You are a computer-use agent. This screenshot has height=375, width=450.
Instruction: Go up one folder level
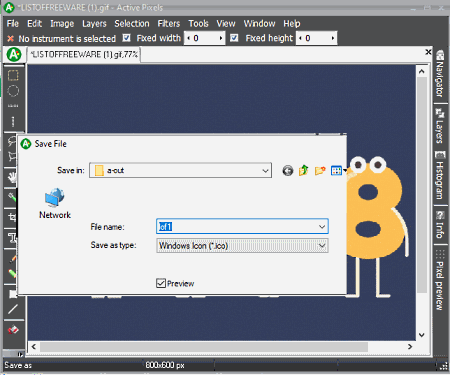coord(304,170)
